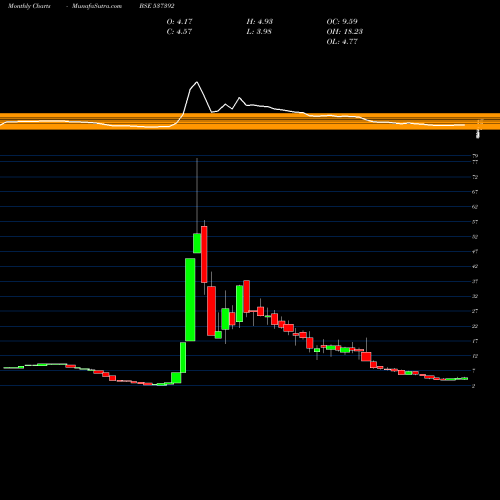Click the price axis label '2'
Image resolution: width=500 pixels, height=500 pixels.
coord(473,386)
